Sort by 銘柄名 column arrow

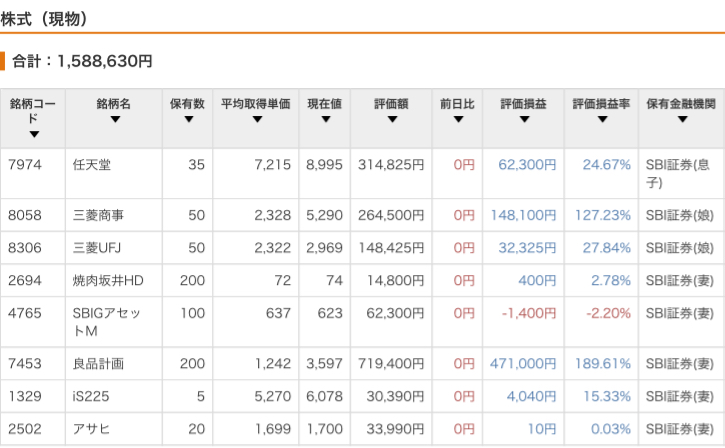(x=114, y=120)
